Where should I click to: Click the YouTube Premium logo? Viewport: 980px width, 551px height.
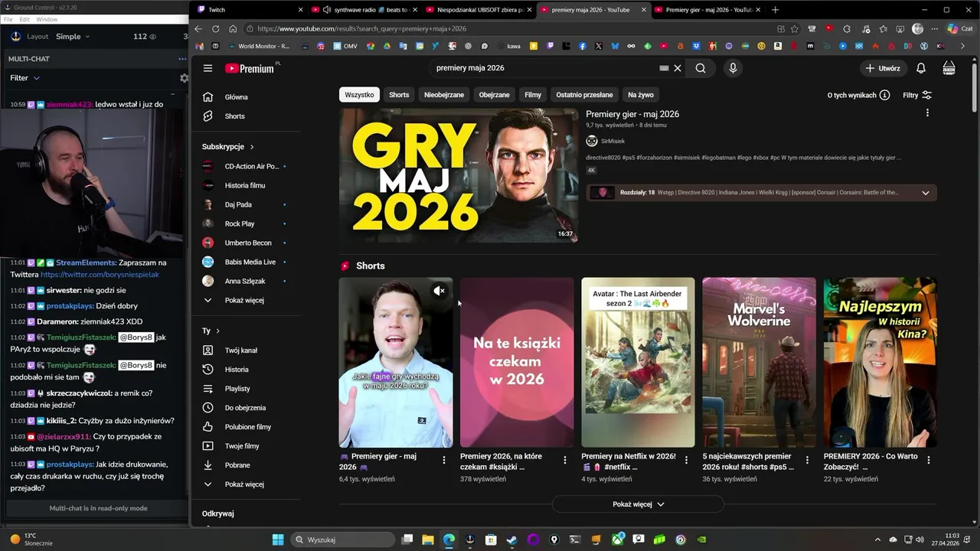pos(250,68)
